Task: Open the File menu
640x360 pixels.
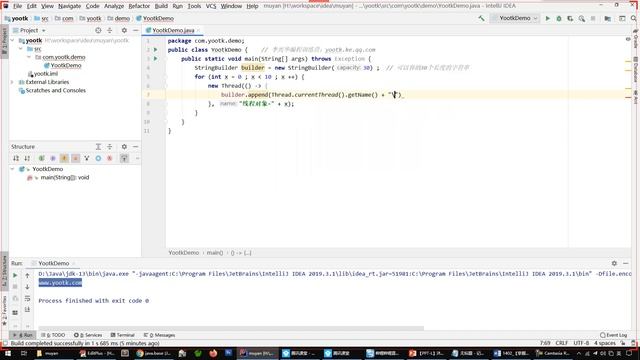Action: click(x=17, y=6)
